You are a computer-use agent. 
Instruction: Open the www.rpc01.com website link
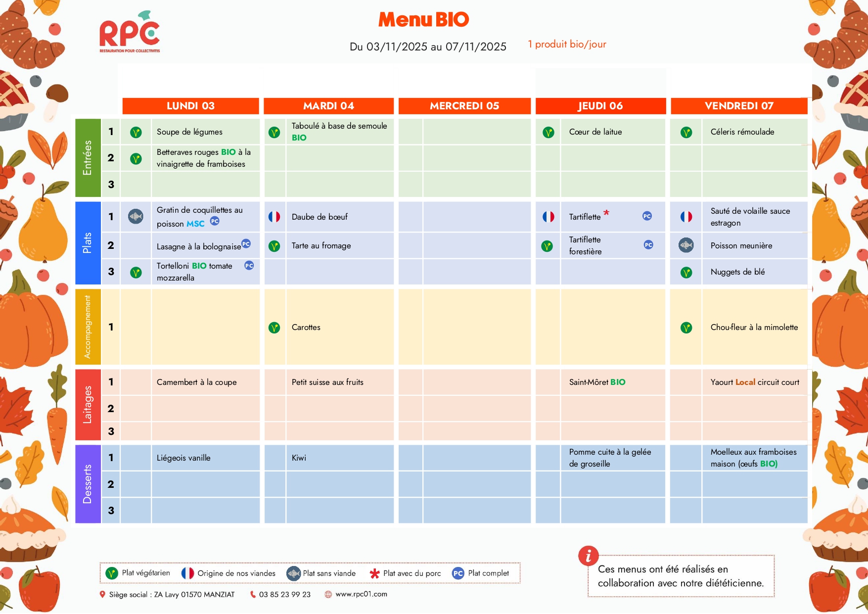coord(361,594)
